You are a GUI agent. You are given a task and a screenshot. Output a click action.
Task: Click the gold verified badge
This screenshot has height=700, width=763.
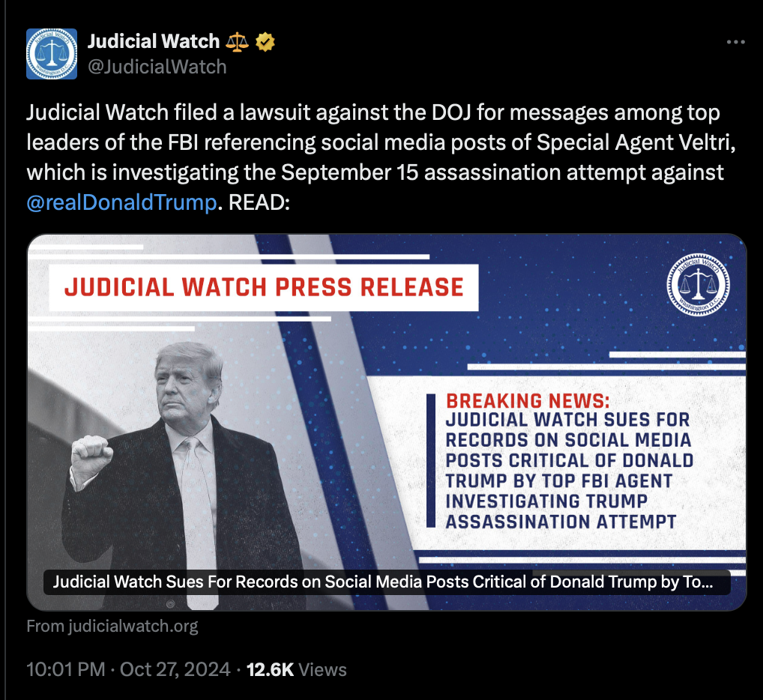pos(265,42)
